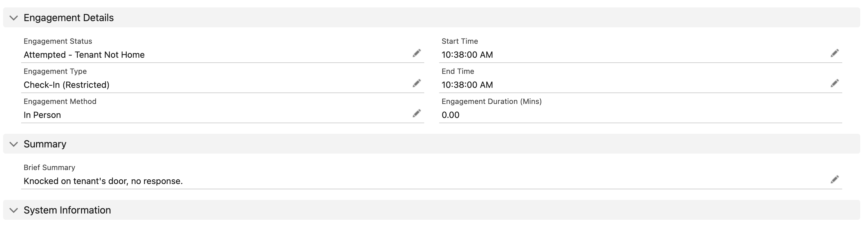This screenshot has width=868, height=225.
Task: Edit the Engagement Status field pencil
Action: point(416,53)
